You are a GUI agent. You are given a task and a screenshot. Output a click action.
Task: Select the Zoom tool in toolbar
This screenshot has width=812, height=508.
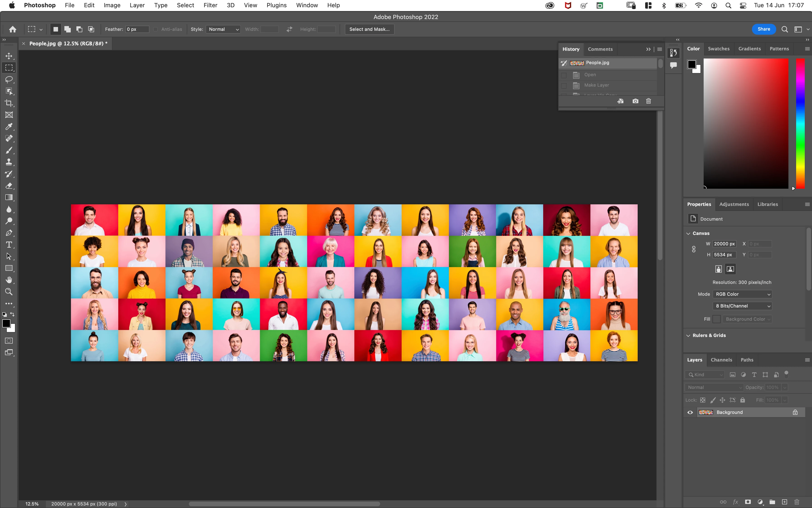pos(9,292)
